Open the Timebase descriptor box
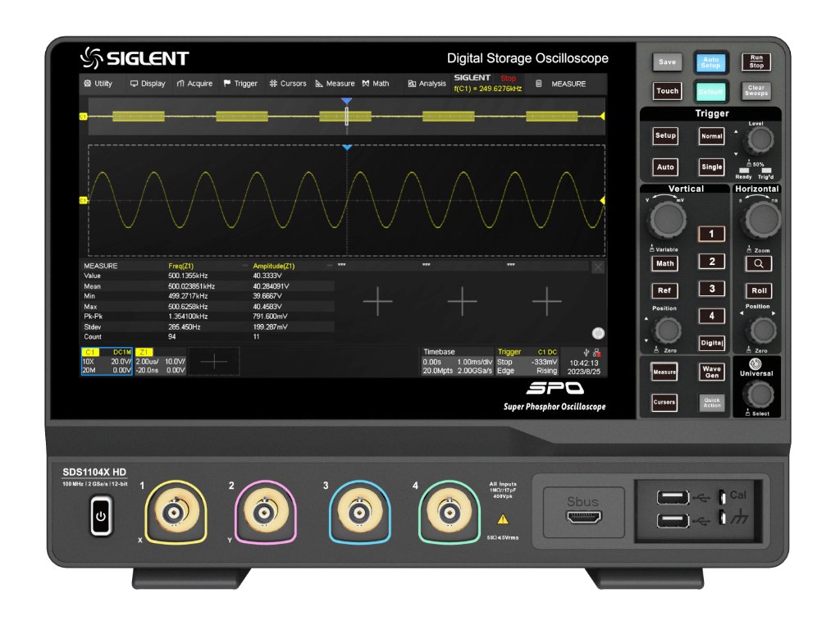Image resolution: width=840 pixels, height=630 pixels. pos(457,362)
